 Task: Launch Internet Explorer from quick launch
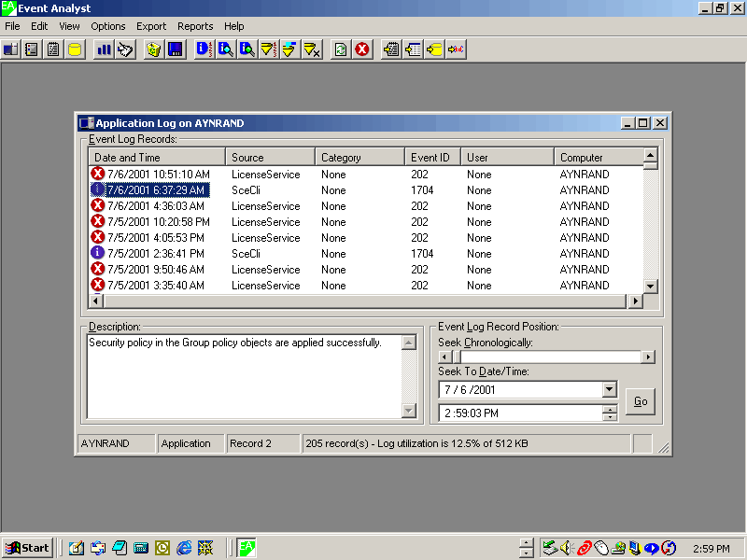click(184, 548)
